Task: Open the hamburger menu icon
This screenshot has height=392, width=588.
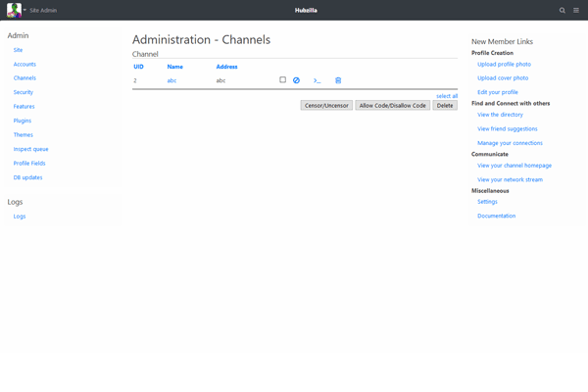Action: (x=576, y=10)
